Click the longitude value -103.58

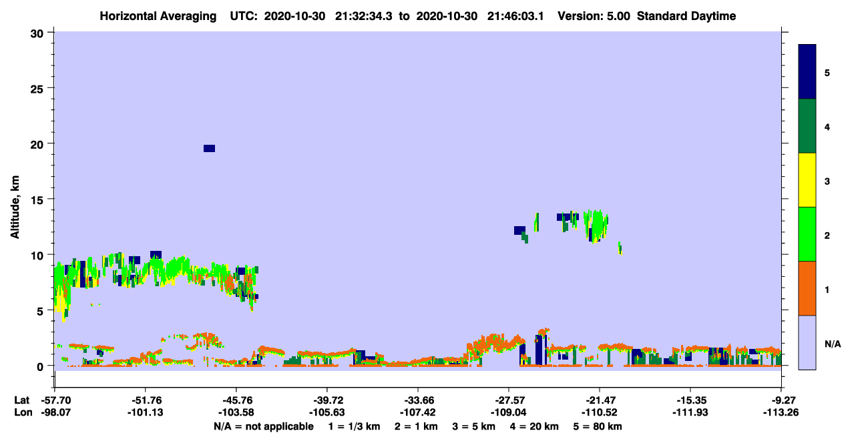[236, 412]
